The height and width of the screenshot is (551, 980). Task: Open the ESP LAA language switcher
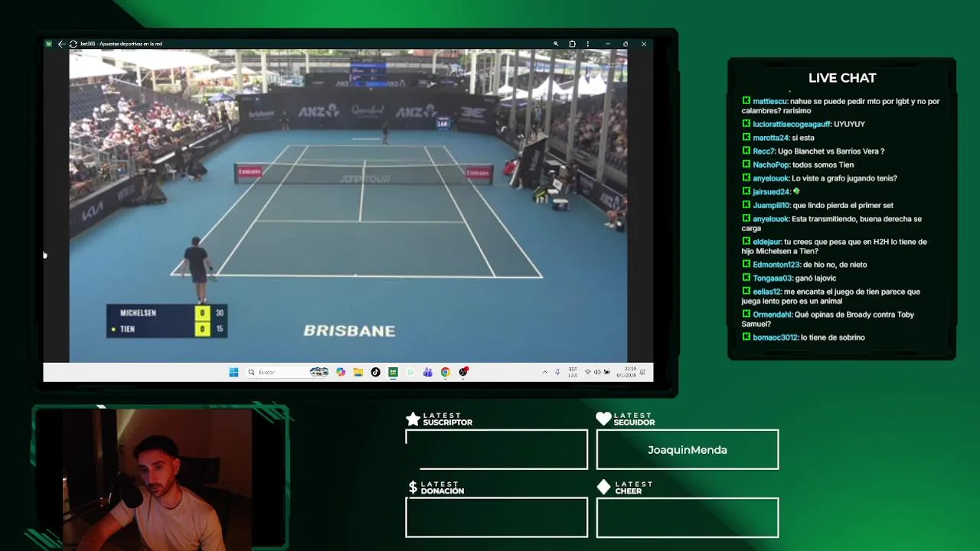pyautogui.click(x=573, y=372)
